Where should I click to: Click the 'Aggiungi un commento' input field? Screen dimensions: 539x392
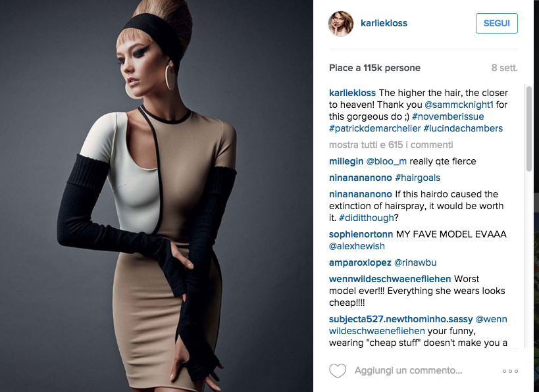(x=409, y=371)
